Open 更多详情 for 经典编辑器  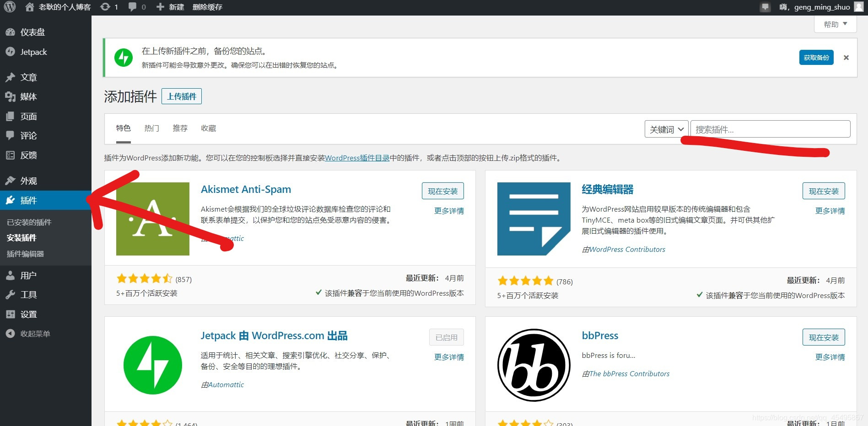click(x=830, y=211)
